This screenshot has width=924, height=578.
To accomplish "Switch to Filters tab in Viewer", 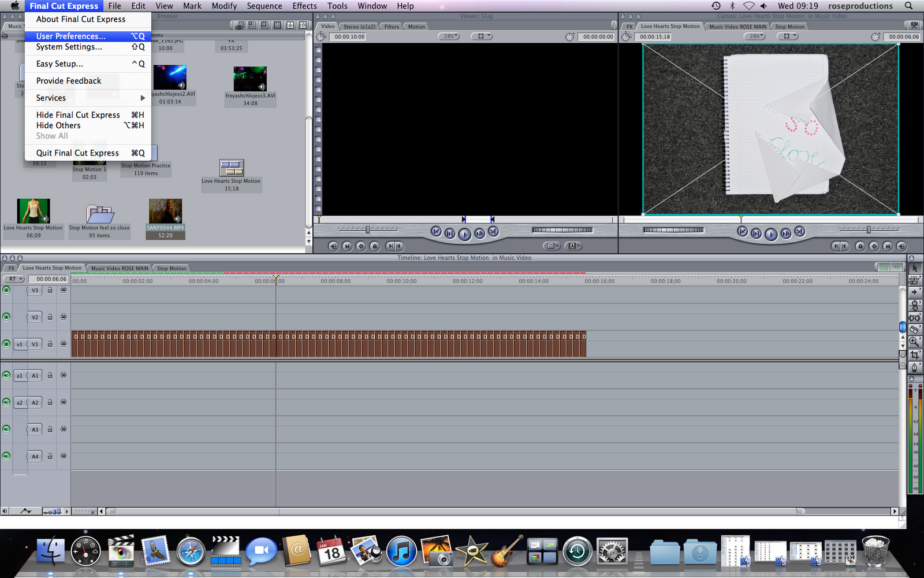I will click(392, 27).
